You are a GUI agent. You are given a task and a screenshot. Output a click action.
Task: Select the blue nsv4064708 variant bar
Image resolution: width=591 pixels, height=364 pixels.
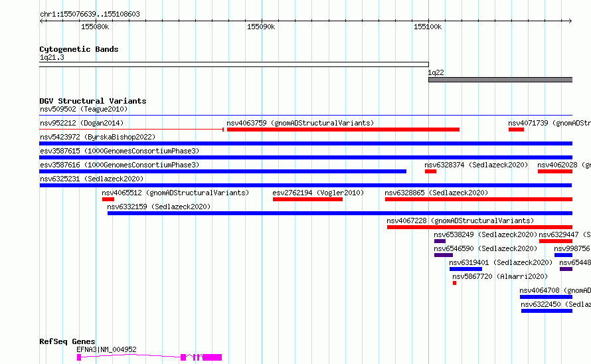[546, 297]
